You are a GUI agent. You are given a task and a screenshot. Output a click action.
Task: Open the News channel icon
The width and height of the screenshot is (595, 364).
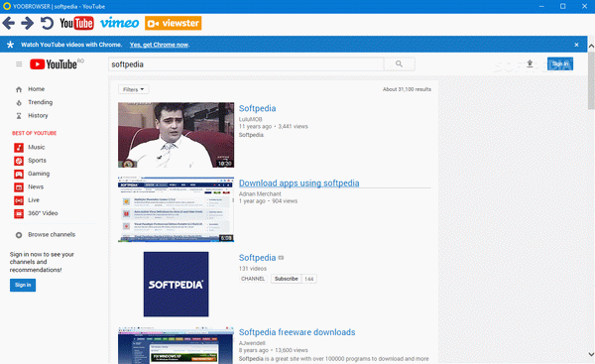pyautogui.click(x=19, y=187)
